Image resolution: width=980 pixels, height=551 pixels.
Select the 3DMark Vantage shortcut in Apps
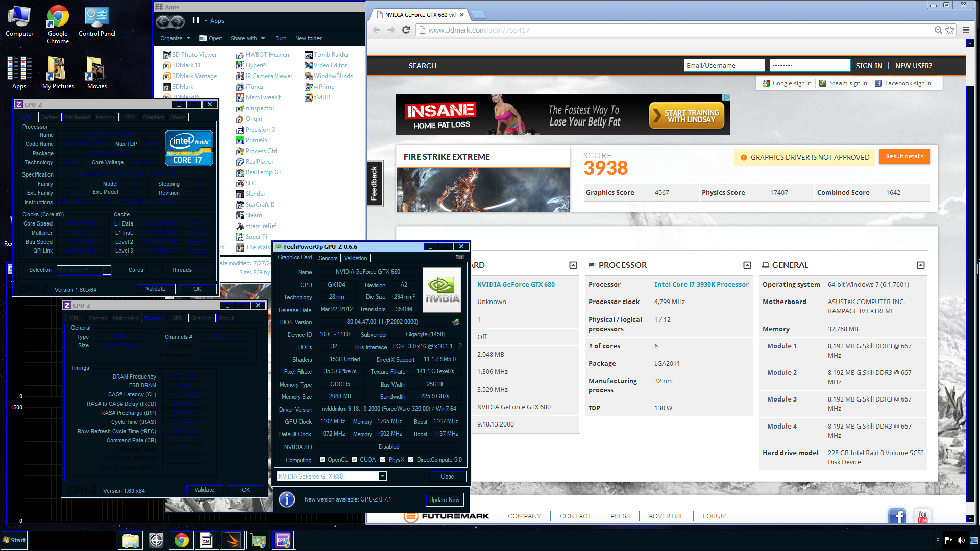tap(190, 76)
